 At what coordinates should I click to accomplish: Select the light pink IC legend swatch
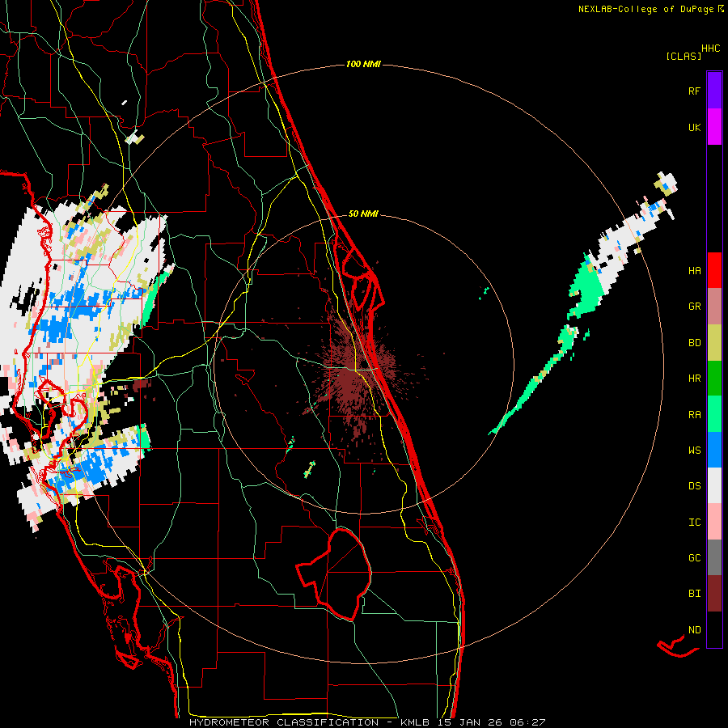pos(714,522)
